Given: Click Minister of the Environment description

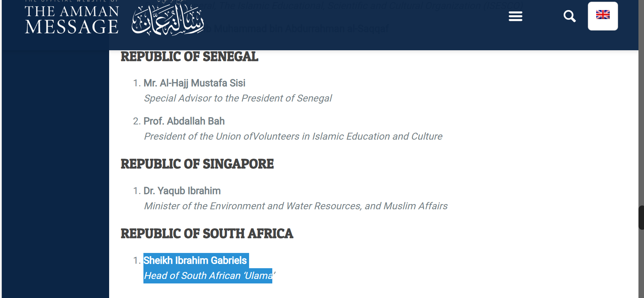Looking at the screenshot, I should click(296, 206).
